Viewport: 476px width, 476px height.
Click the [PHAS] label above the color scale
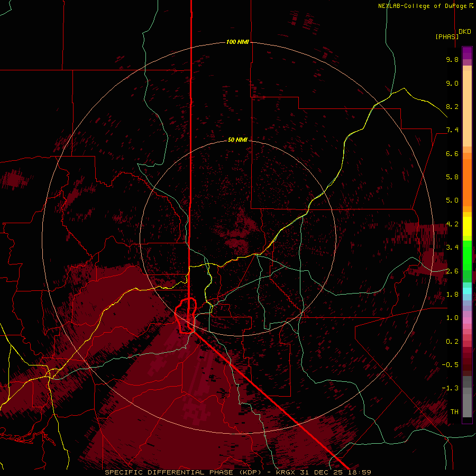(447, 36)
